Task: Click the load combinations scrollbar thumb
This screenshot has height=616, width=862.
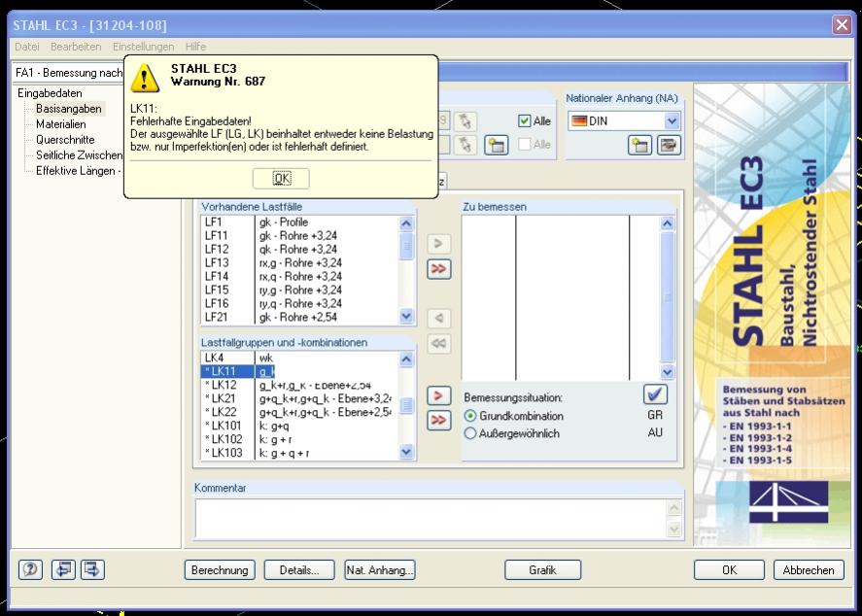Action: click(406, 405)
